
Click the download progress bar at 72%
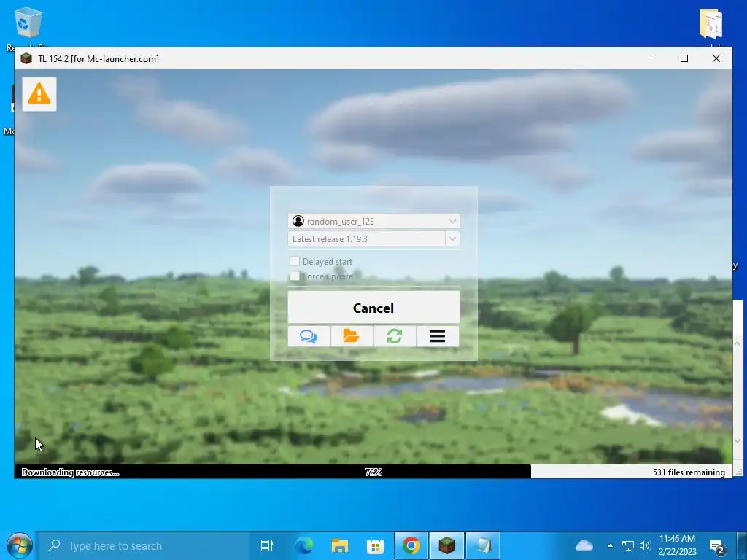373,472
